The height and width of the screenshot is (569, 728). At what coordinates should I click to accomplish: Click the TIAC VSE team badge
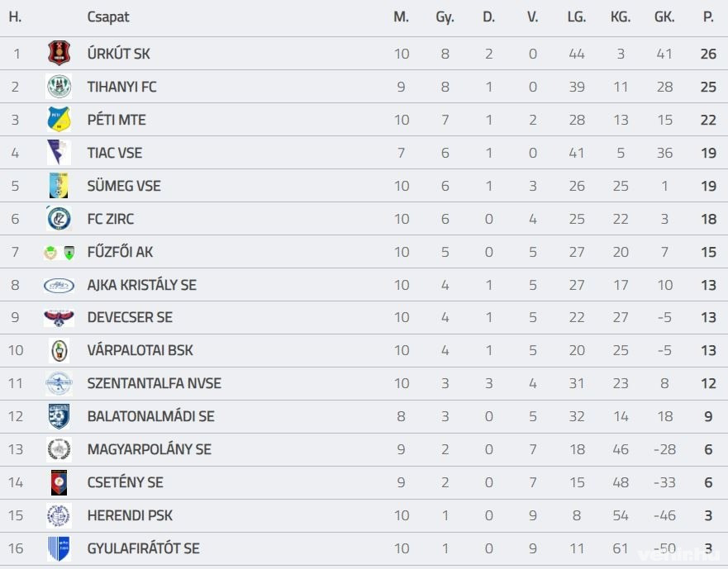pos(59,153)
